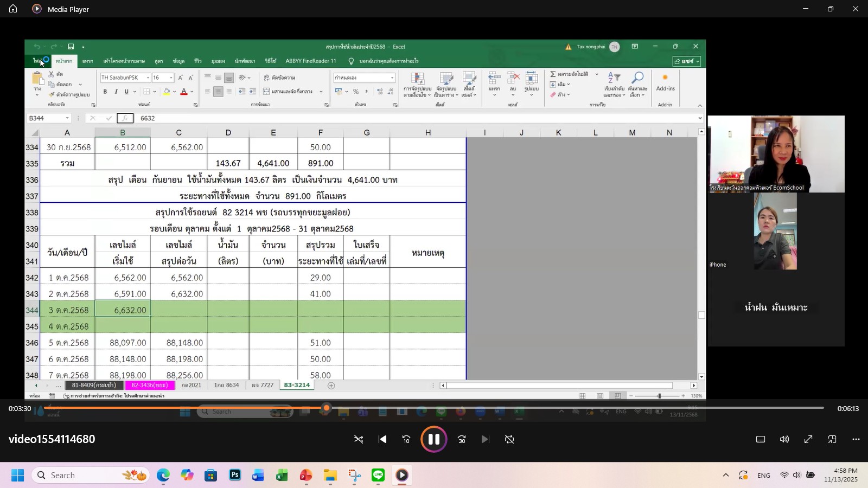Screen dimensions: 868x488
Task: Open the Media Player volume control
Action: (784, 439)
